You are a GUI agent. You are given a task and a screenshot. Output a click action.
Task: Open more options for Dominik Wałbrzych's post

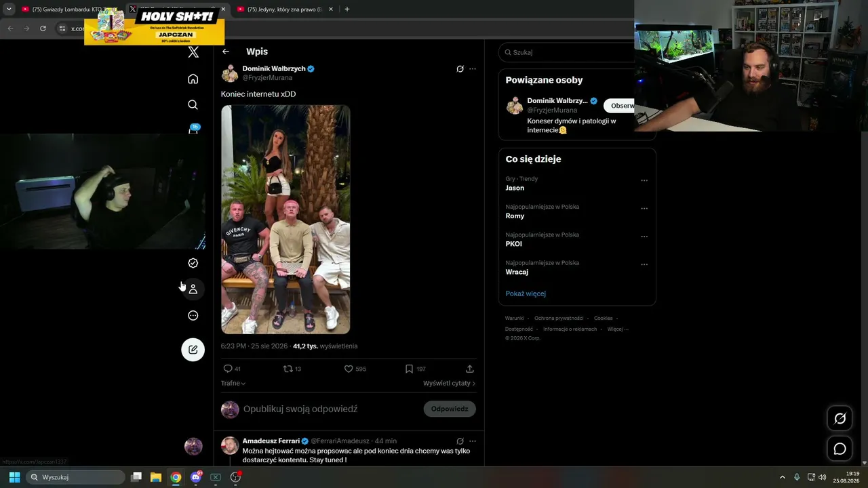click(x=473, y=69)
